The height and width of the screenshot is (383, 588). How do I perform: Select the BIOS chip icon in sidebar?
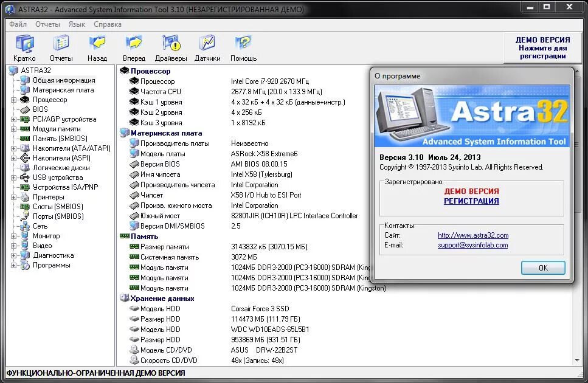(24, 109)
